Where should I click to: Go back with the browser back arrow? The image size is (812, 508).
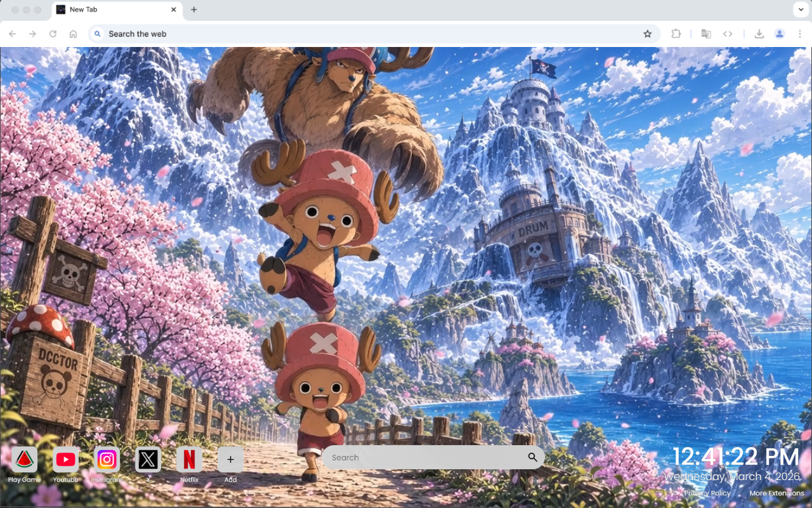point(13,34)
